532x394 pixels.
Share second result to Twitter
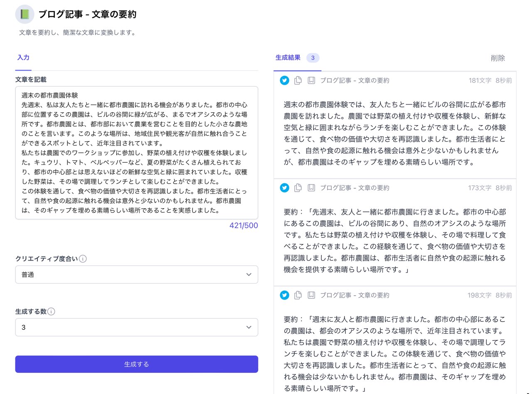pos(284,188)
